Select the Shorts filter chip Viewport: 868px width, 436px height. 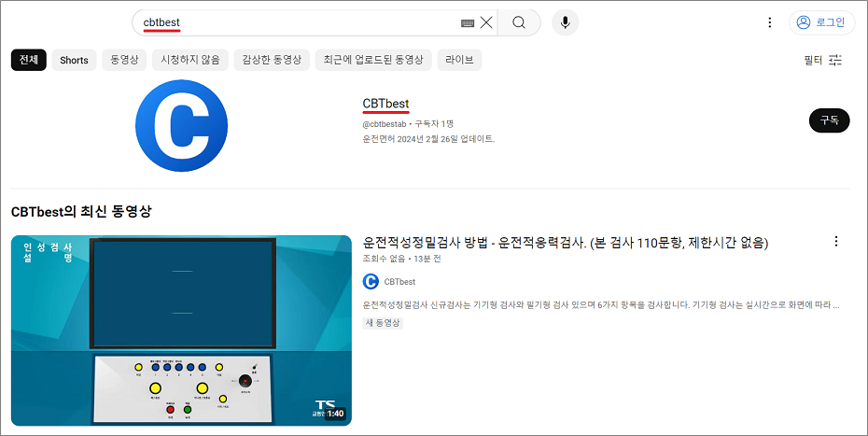point(74,61)
